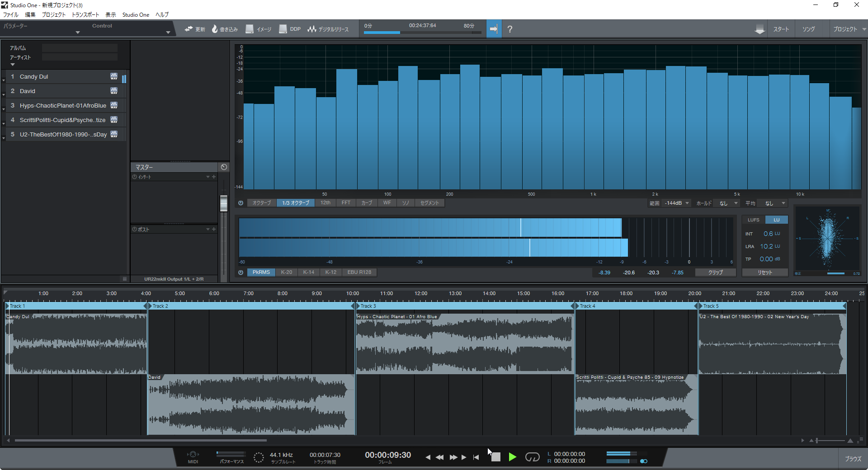Jump to next track with right arrow
868x470 pixels.
pyautogui.click(x=464, y=457)
